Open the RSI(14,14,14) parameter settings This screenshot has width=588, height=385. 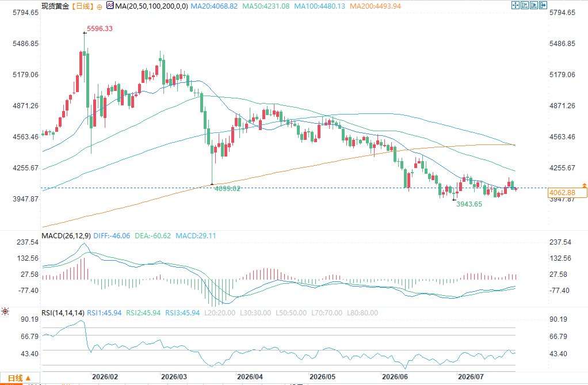click(63, 313)
